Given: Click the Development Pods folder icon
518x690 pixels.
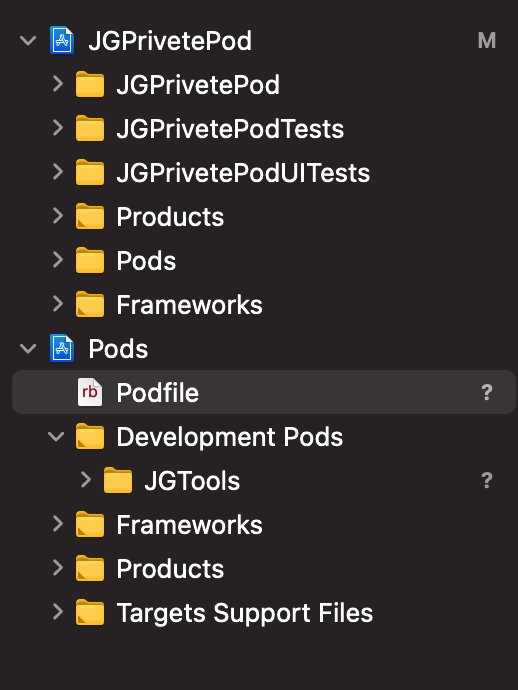Looking at the screenshot, I should click(90, 436).
